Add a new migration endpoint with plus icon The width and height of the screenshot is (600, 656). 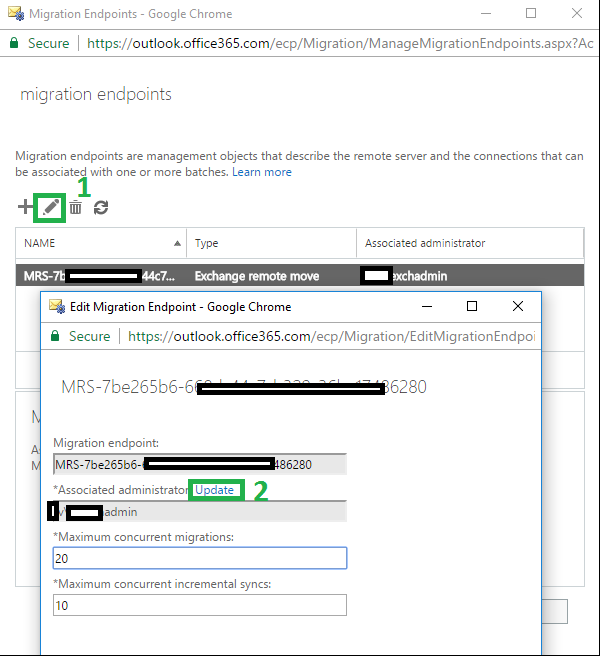(25, 207)
